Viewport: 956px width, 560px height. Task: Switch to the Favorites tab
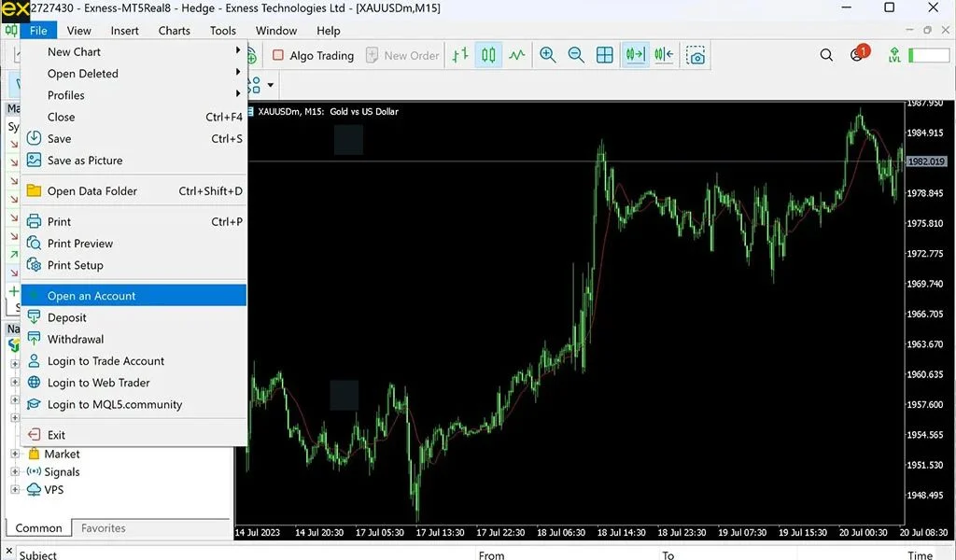pos(103,528)
